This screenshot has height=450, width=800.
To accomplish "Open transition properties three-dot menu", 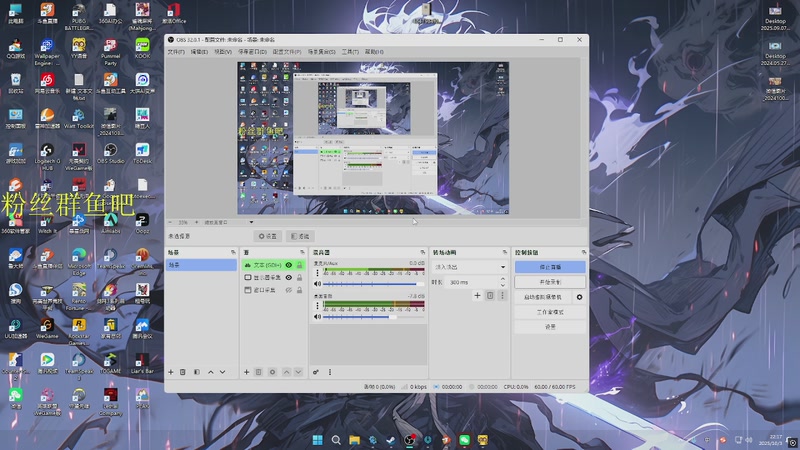I will pos(502,295).
